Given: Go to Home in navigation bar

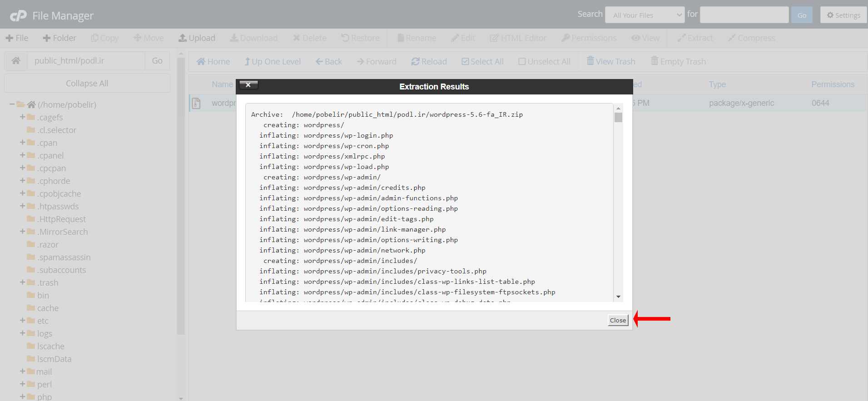Looking at the screenshot, I should 213,62.
